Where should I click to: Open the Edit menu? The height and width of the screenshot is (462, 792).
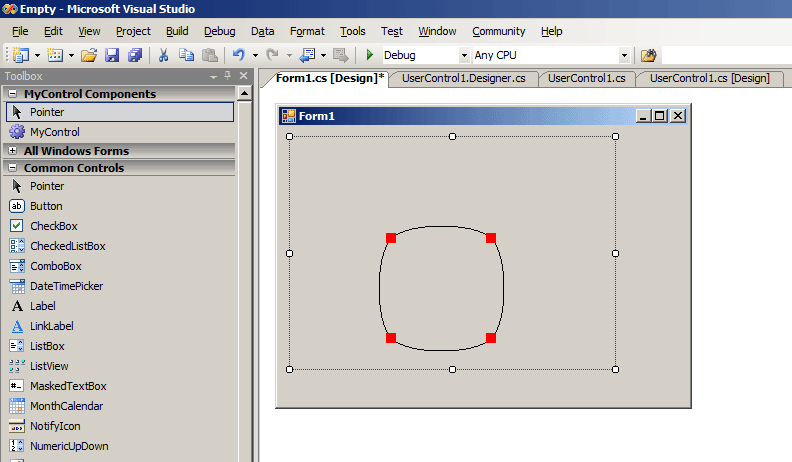pyautogui.click(x=53, y=31)
